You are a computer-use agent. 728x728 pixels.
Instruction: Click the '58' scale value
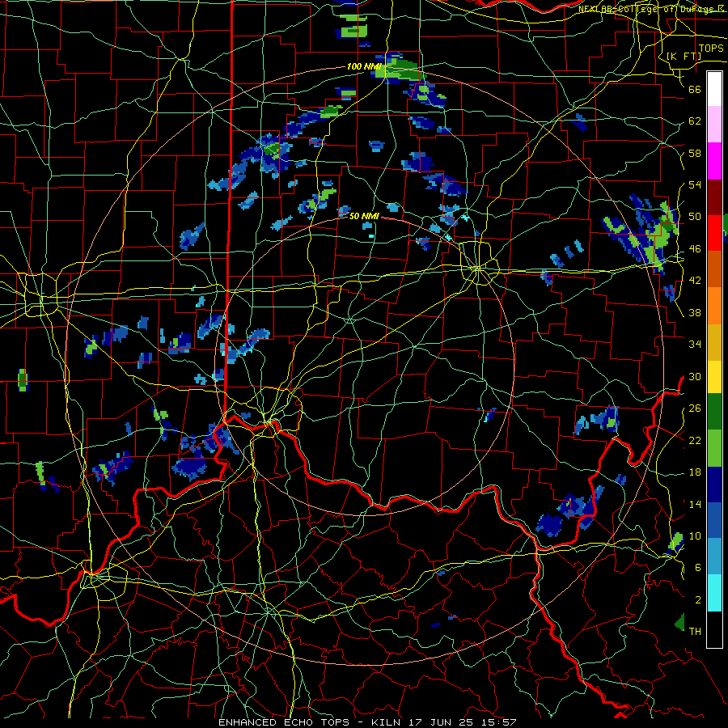[695, 153]
